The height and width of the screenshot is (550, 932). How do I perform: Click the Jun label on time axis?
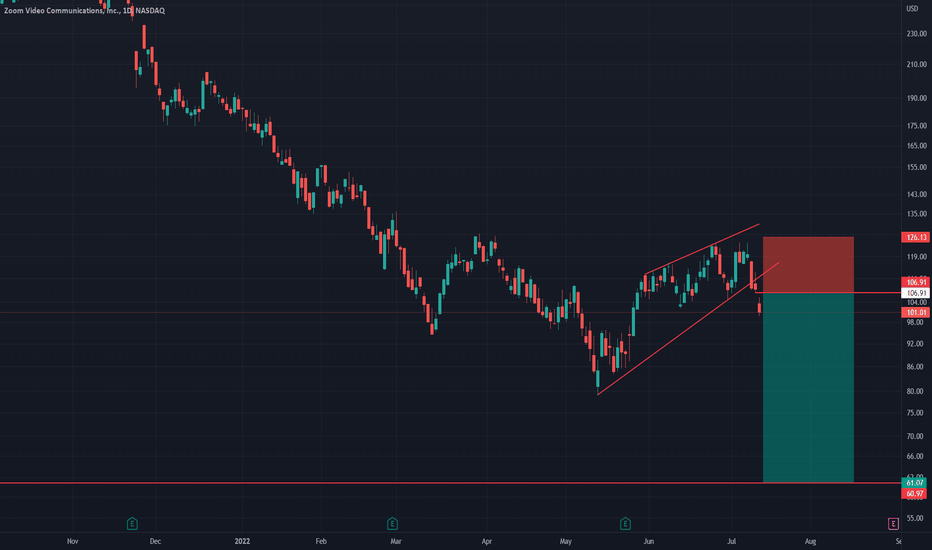pos(648,541)
